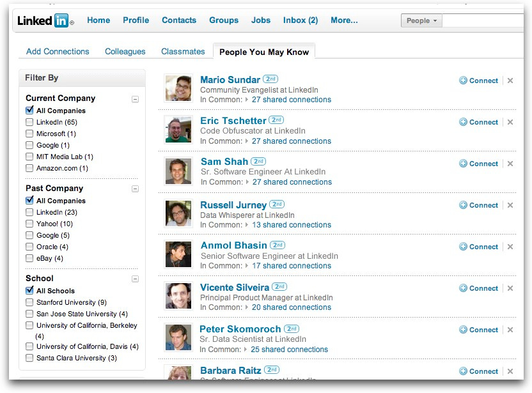Check MIT Media Lab (1) filter

tap(29, 157)
